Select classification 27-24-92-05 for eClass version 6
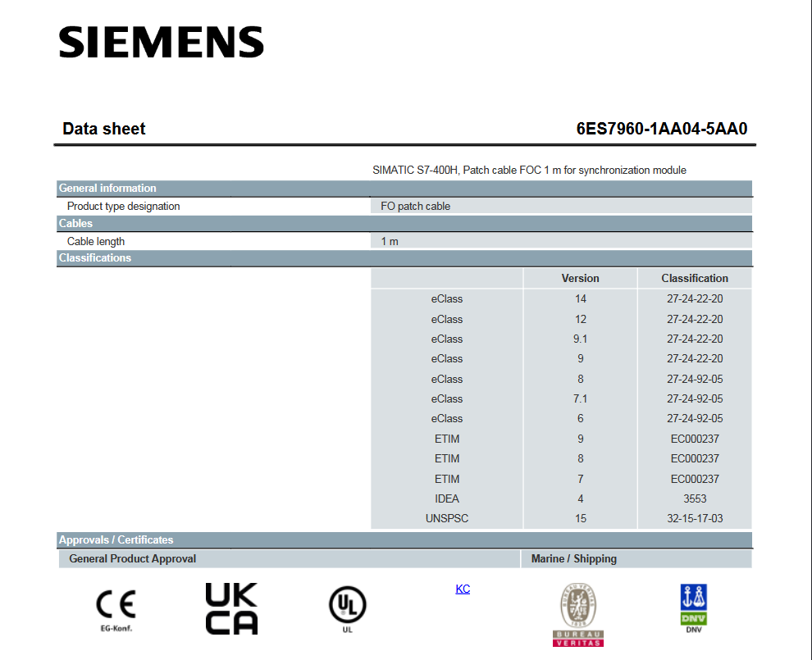 point(695,418)
